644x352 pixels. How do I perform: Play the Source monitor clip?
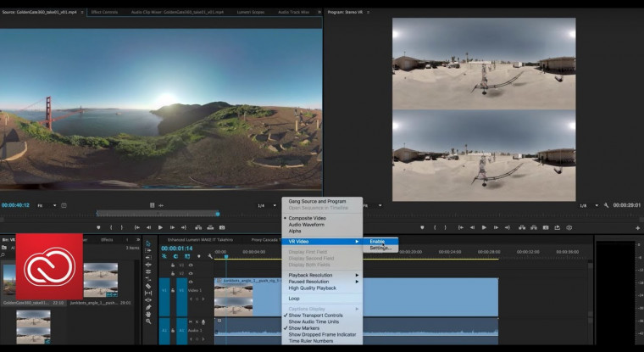pos(160,227)
